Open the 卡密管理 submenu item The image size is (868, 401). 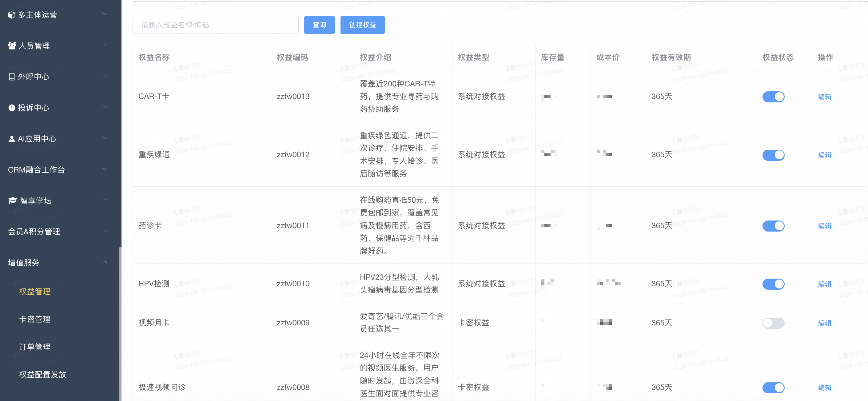35,319
